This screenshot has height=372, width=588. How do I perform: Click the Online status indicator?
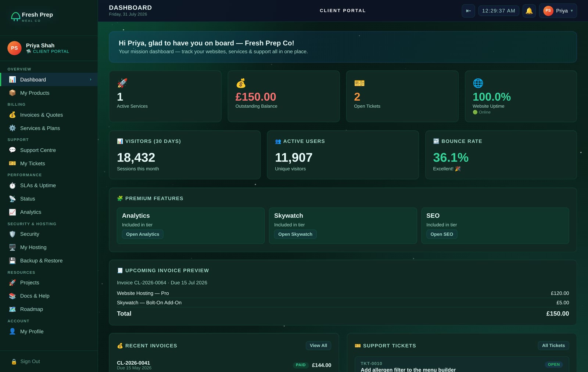click(481, 112)
